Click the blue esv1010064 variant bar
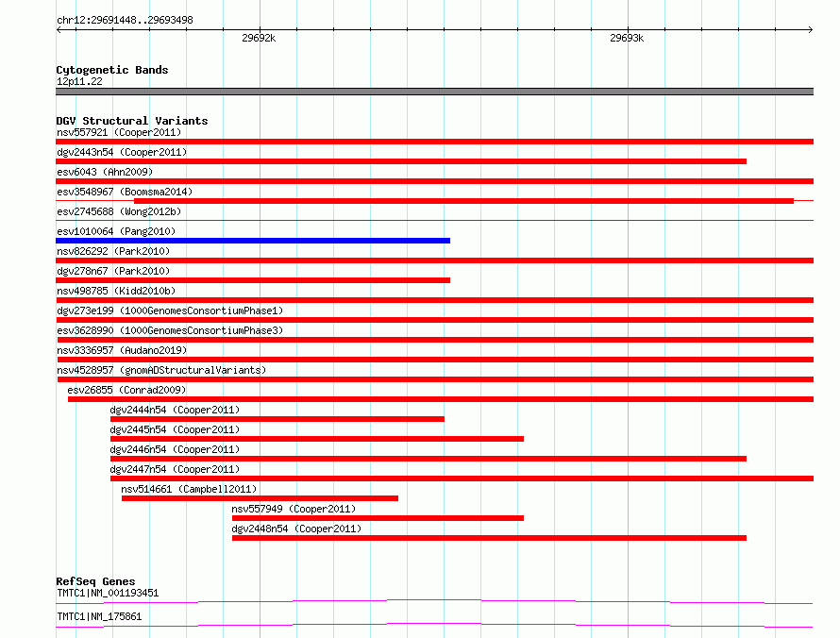 253,241
